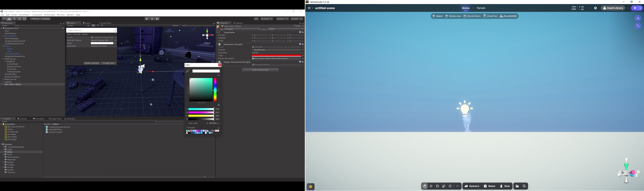Open the Layout dropdown in Unity toolbar
The height and width of the screenshot is (191, 644).
297,19
